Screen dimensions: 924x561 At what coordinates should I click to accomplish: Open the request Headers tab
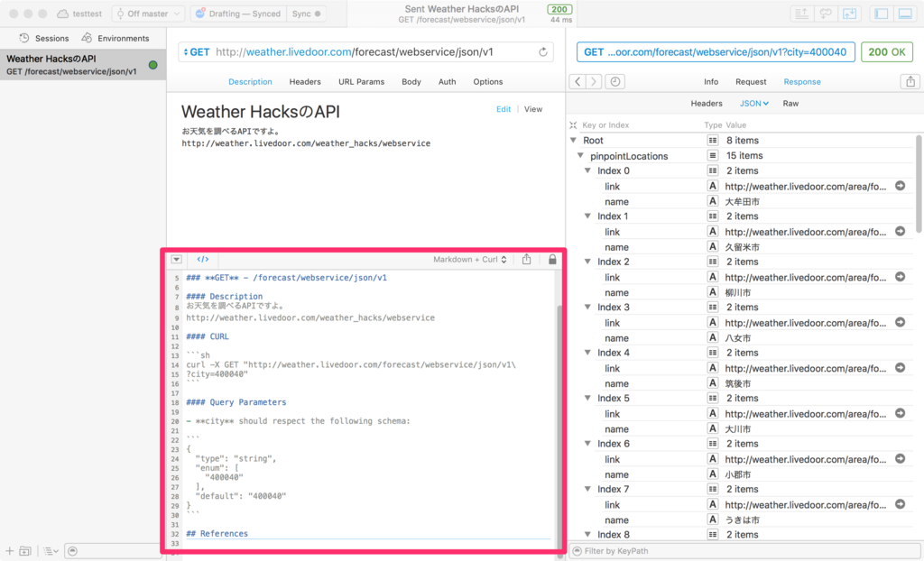pyautogui.click(x=305, y=82)
